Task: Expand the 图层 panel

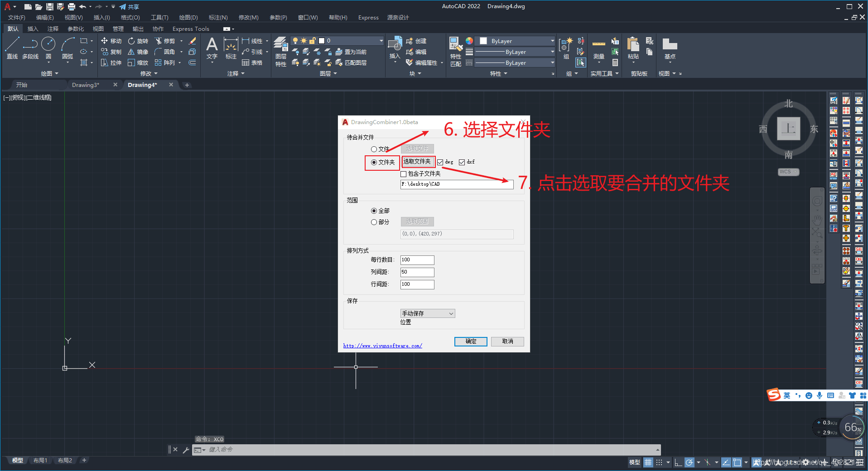Action: 328,73
